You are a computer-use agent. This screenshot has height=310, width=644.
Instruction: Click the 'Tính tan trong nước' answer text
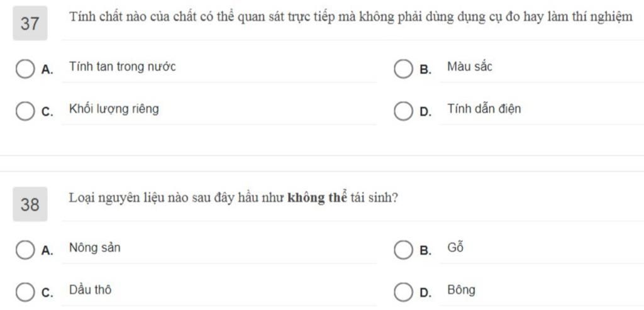123,67
